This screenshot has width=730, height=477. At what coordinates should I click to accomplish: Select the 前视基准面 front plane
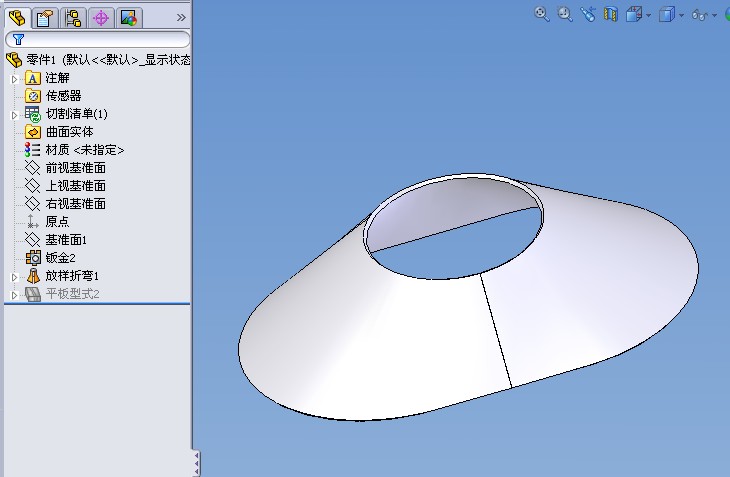(65, 168)
